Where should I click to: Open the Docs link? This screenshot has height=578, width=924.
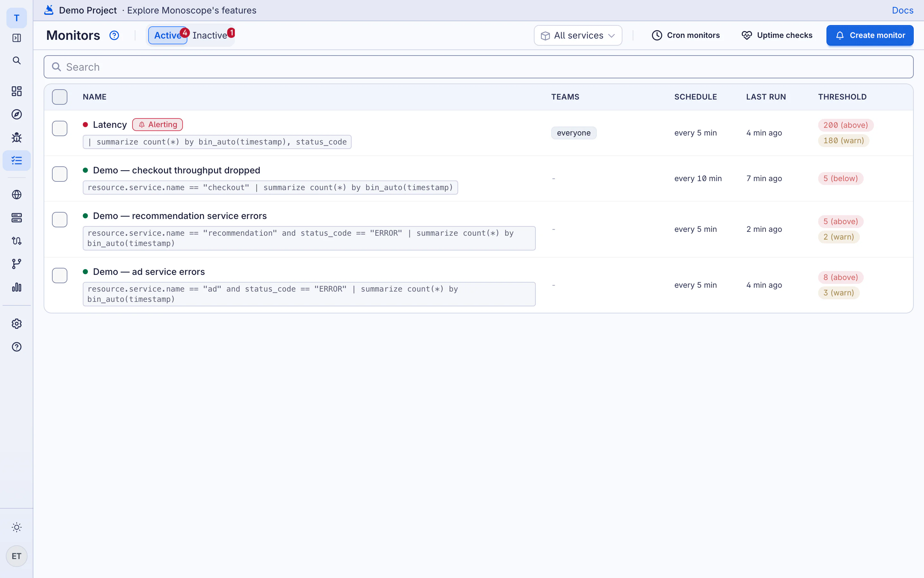(x=903, y=10)
